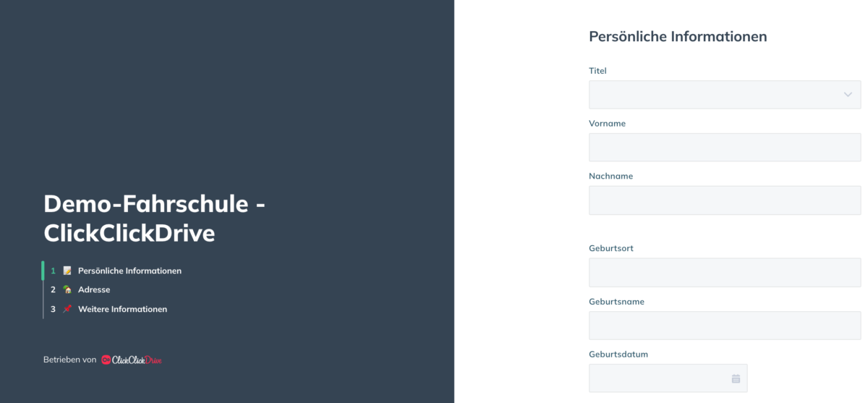Screen dimensions: 868x403
Task: Click the Geburtsdatum date field
Action: tap(668, 378)
